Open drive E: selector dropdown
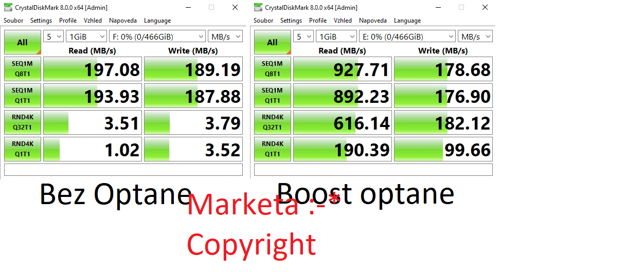This screenshot has height=272, width=644. coord(407,37)
